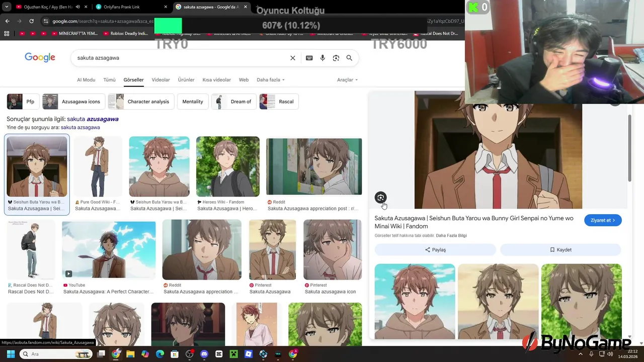Open the Windows Start menu
Screen dimensions: 644x362
(11, 354)
